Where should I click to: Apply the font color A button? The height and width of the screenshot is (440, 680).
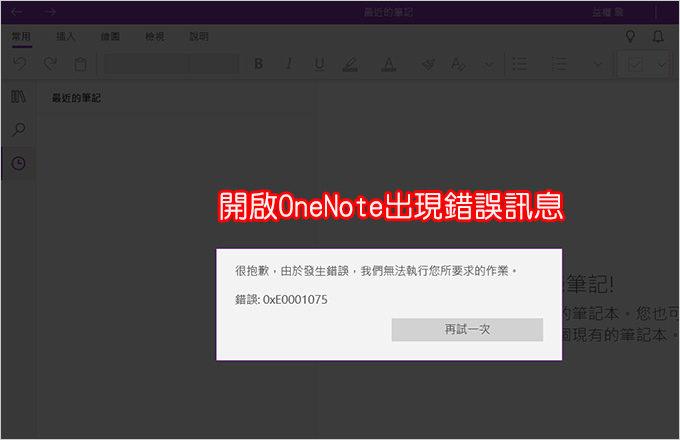(x=389, y=64)
